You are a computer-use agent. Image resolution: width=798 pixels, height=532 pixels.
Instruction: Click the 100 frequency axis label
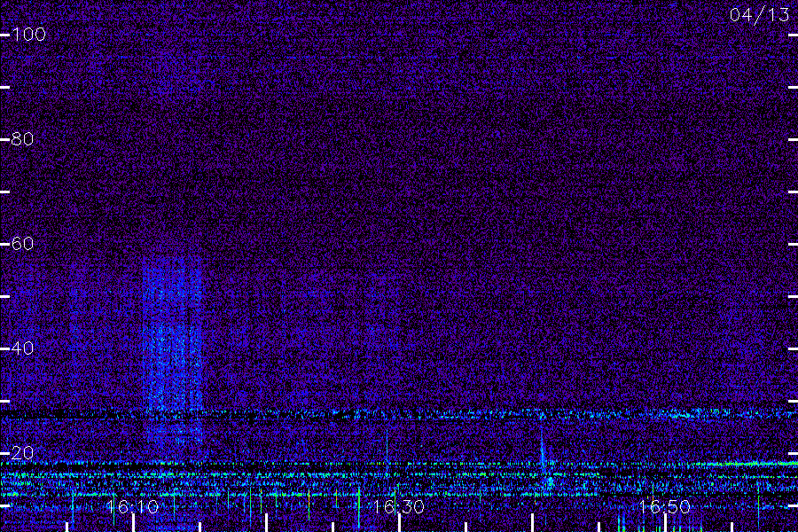point(28,35)
